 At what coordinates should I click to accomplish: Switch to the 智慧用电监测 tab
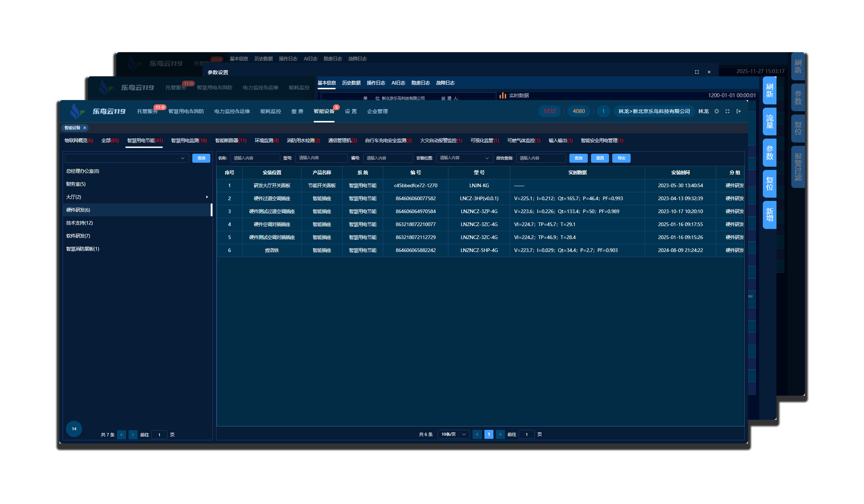coord(189,140)
